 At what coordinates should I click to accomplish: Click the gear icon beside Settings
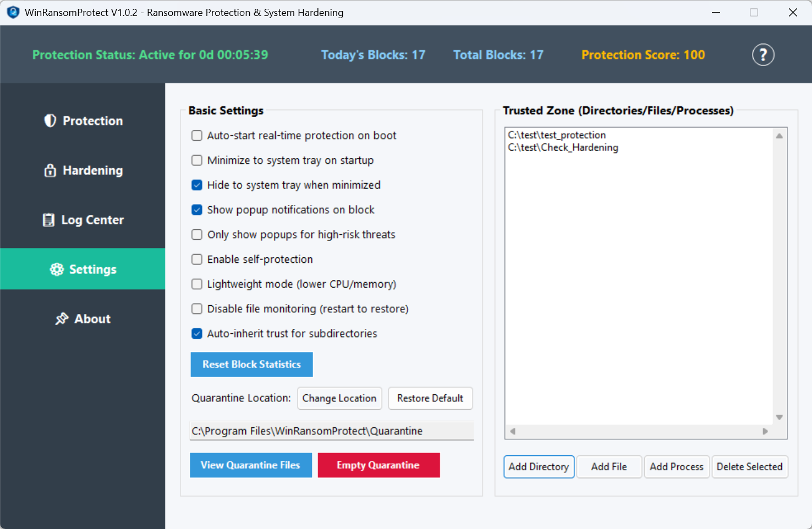(57, 269)
